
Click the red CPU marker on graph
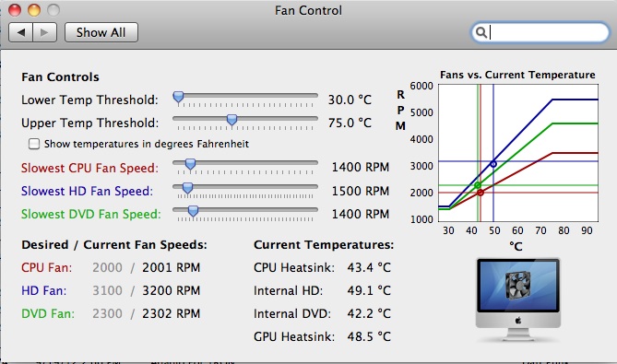(x=481, y=193)
